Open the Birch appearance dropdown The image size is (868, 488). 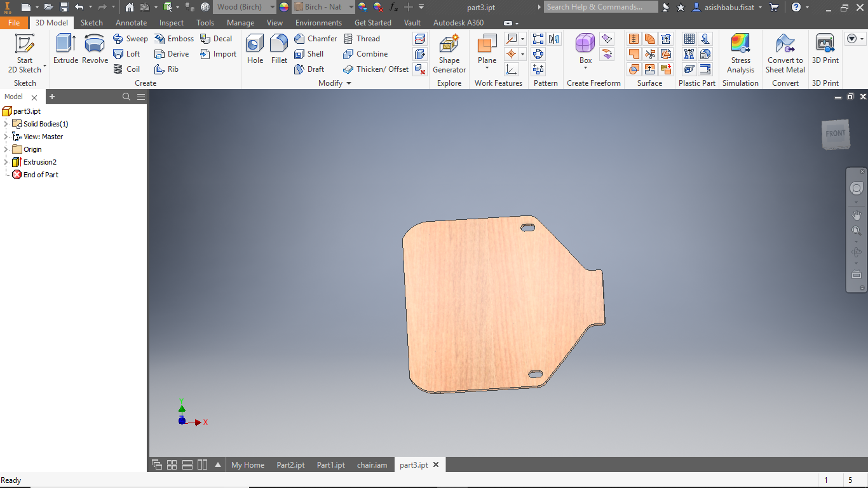click(351, 7)
